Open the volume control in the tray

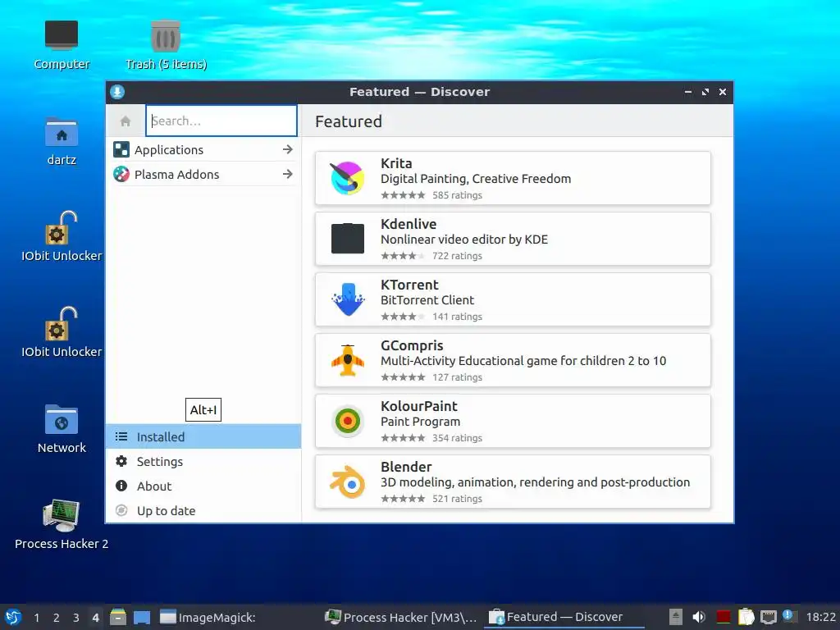[x=699, y=617]
